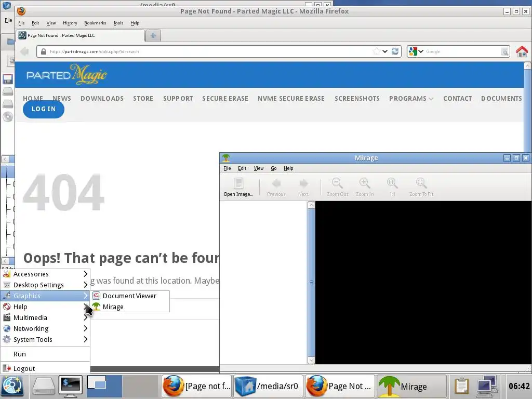Go back in Firefox navigation
This screenshot has height=399, width=532.
(x=24, y=51)
